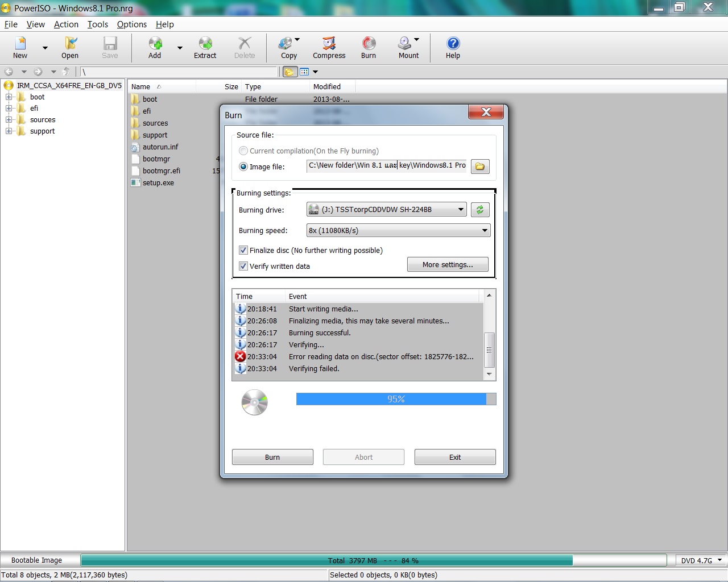Click browse folder icon for image file
Viewport: 728px width, 582px height.
[480, 167]
